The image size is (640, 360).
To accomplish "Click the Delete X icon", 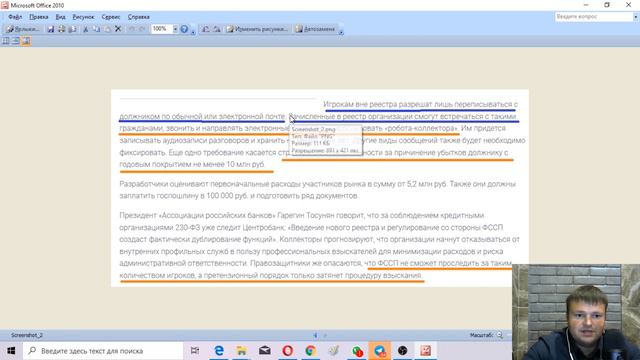I will 118,29.
